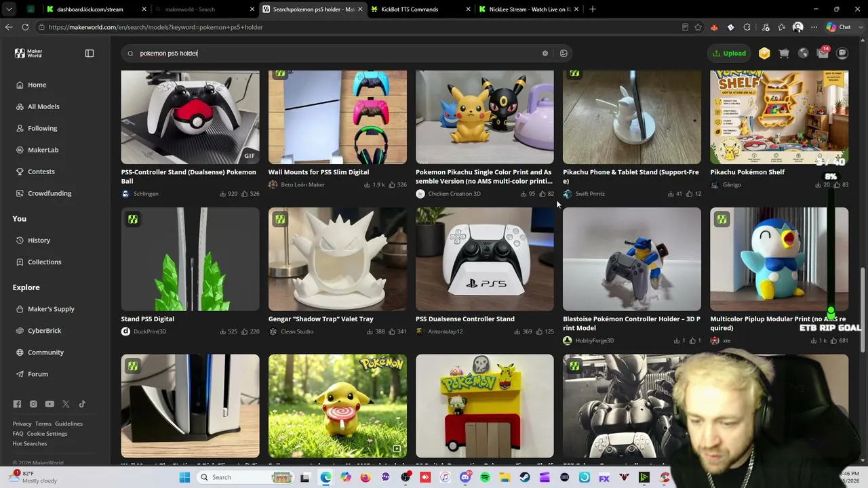Open the MakerWorld Facebook icon

[17, 404]
